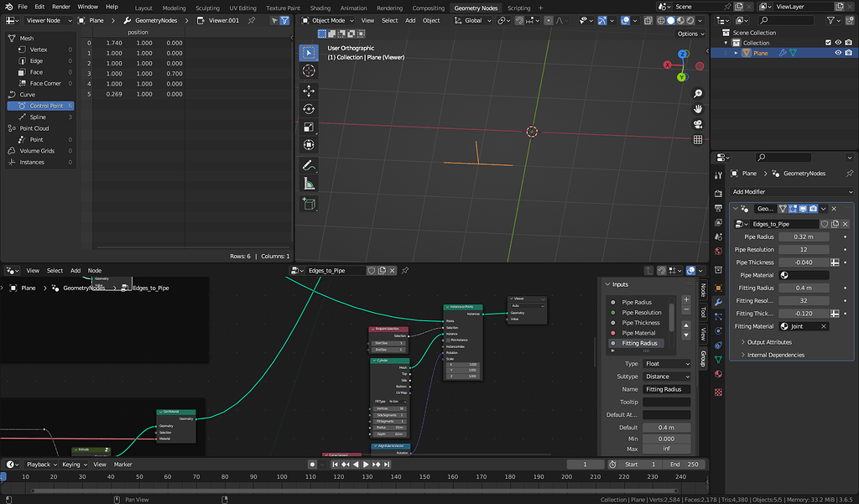Open the Type Float dropdown
The height and width of the screenshot is (504, 859).
(x=666, y=364)
